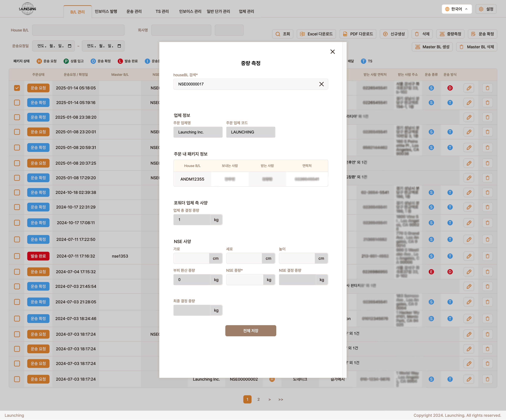The width and height of the screenshot is (506, 420).
Task: Clear the houseBL search field X icon
Action: [x=321, y=84]
